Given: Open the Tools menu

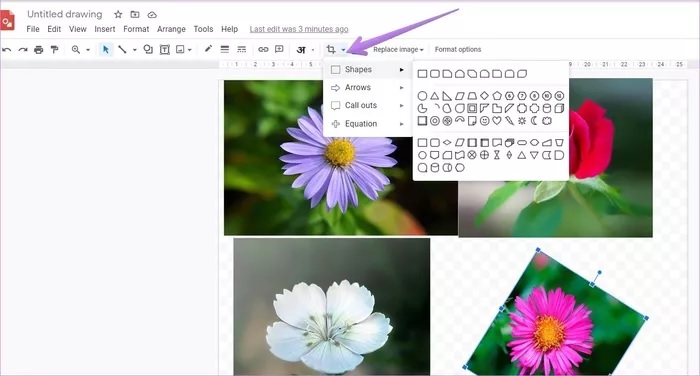Looking at the screenshot, I should [x=203, y=29].
